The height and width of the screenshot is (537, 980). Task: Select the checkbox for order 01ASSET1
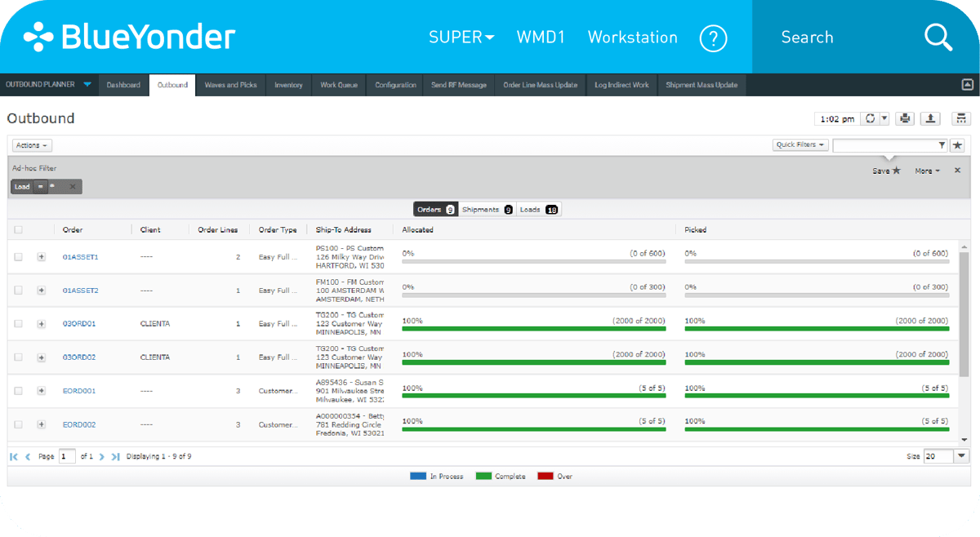coord(18,256)
